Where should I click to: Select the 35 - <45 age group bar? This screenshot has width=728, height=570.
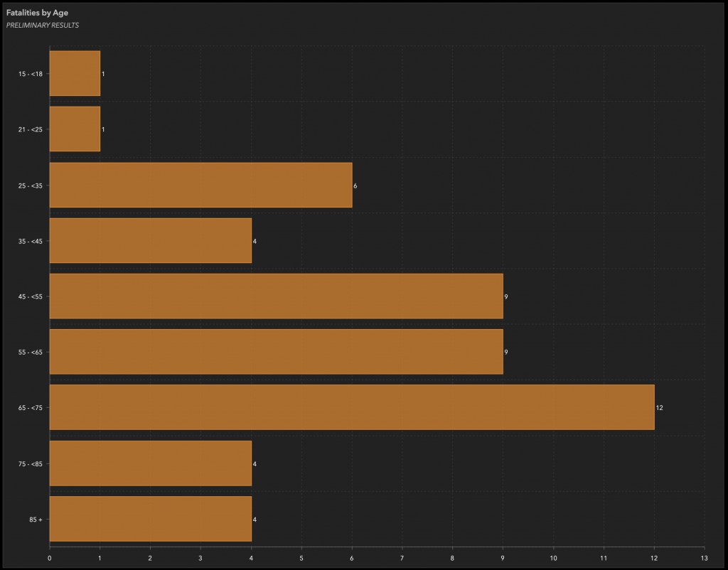click(150, 241)
